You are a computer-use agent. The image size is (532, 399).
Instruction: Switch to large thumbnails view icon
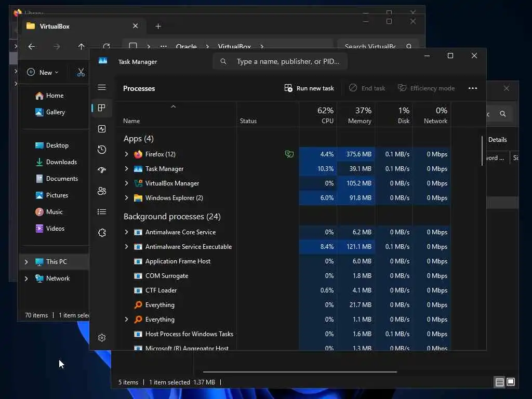point(511,382)
